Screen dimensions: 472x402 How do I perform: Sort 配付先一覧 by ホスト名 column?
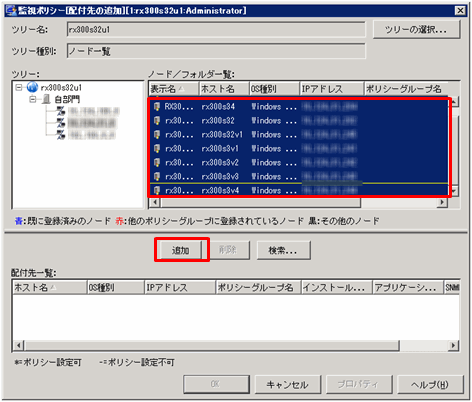pyautogui.click(x=49, y=287)
